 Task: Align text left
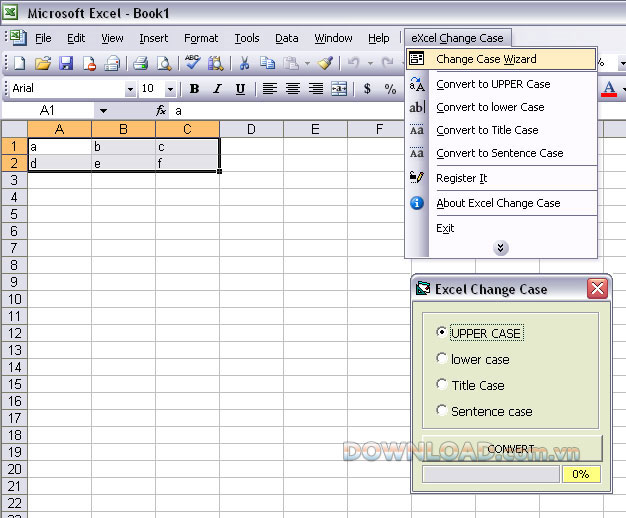(x=269, y=89)
